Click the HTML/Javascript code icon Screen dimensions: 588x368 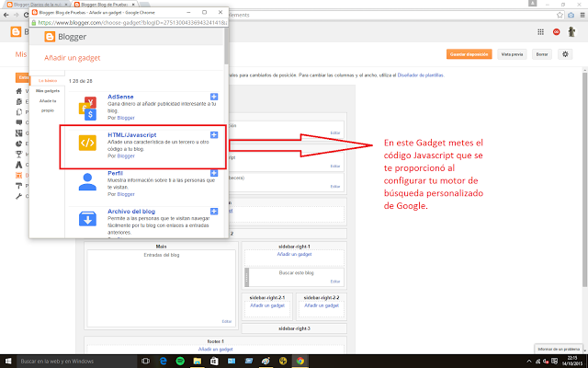[87, 143]
